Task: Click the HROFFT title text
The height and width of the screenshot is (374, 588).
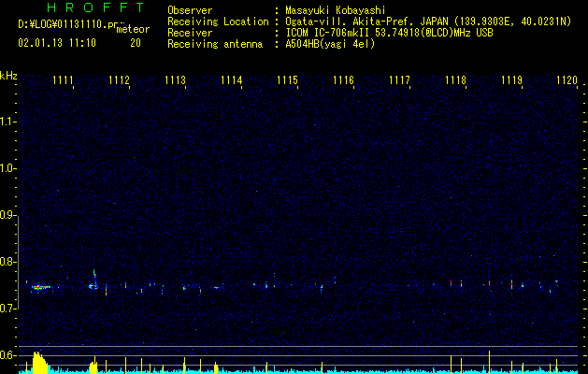Action: pos(95,7)
